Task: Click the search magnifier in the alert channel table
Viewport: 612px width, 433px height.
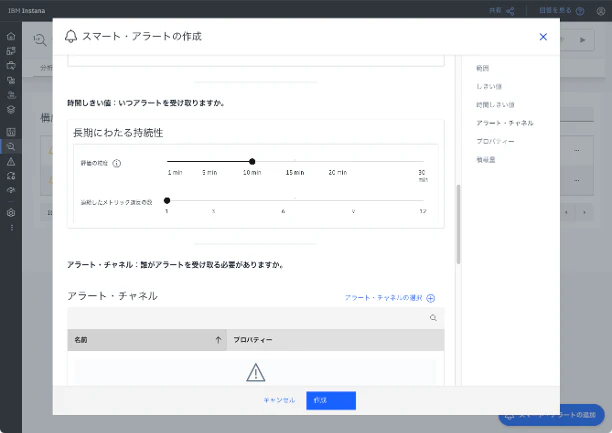Action: [x=433, y=318]
